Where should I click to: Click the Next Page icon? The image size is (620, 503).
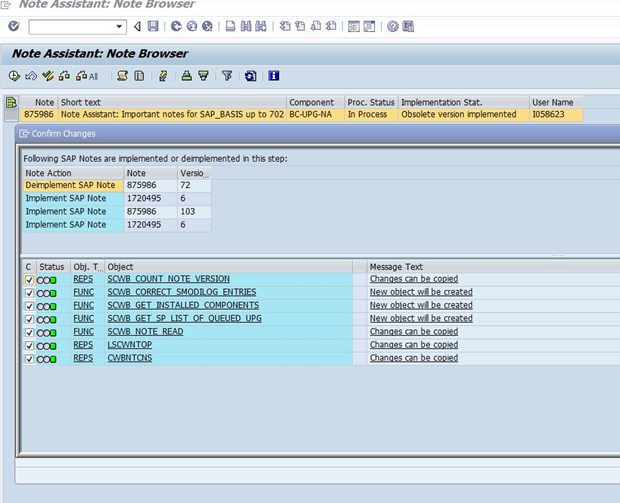click(x=316, y=26)
